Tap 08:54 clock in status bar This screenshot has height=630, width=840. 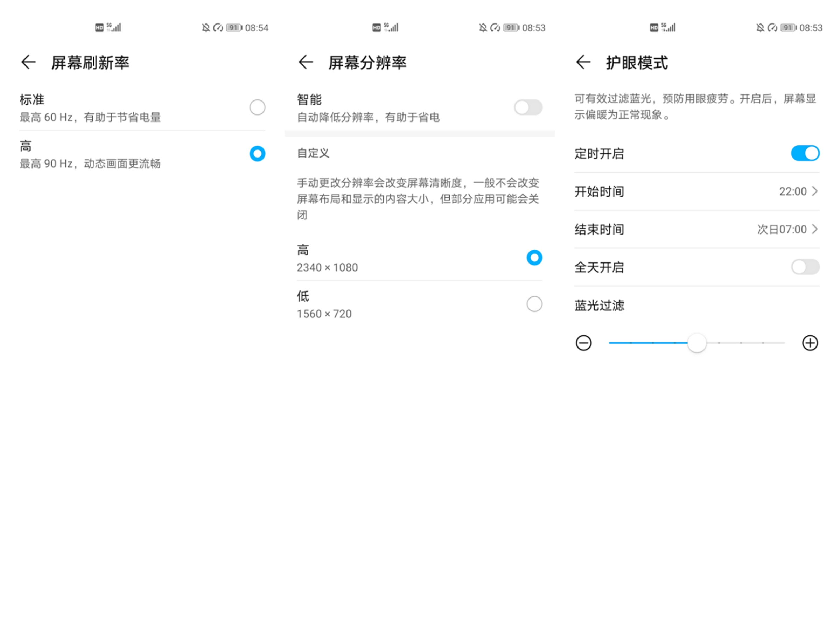257,28
